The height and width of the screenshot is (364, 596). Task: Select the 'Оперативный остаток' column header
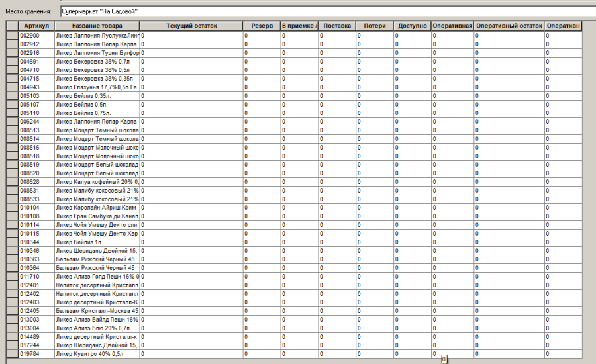tap(509, 26)
